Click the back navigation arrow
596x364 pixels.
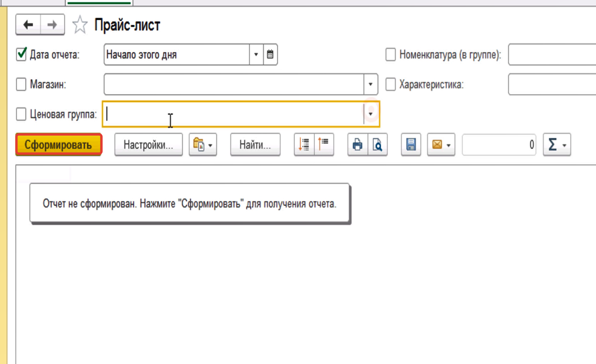click(28, 25)
